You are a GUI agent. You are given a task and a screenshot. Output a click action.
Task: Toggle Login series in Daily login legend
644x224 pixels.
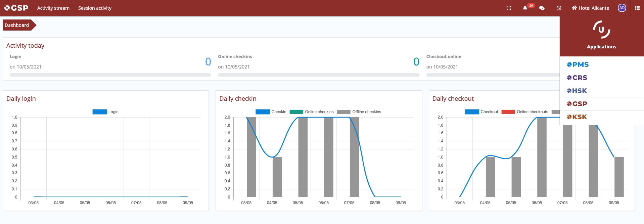tap(105, 112)
